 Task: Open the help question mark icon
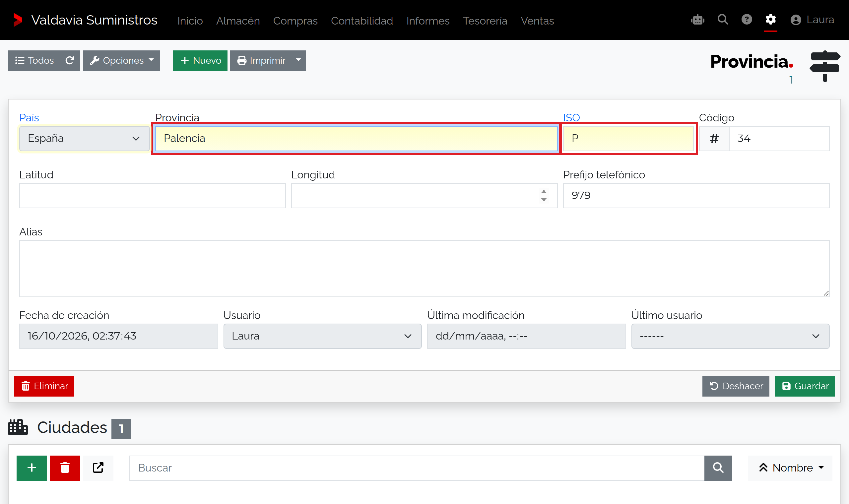[747, 20]
